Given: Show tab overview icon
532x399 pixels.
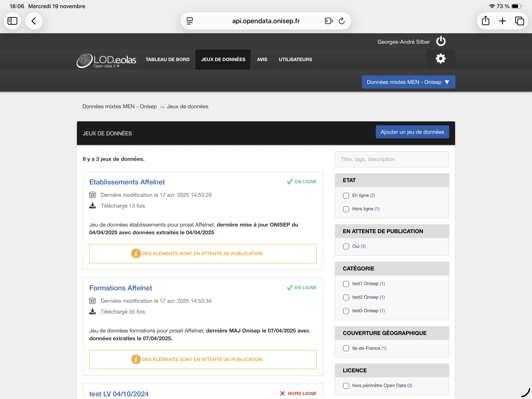Looking at the screenshot, I should [x=519, y=21].
